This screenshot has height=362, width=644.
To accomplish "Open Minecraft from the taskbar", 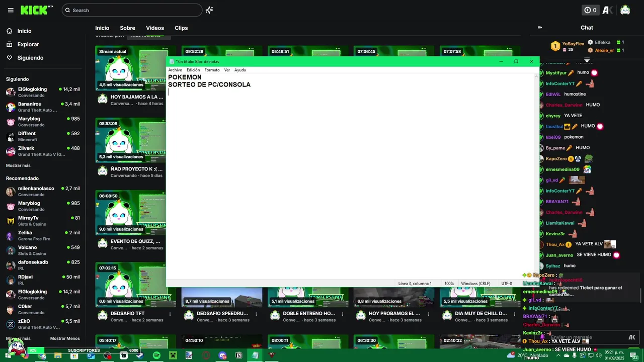I will click(173, 355).
